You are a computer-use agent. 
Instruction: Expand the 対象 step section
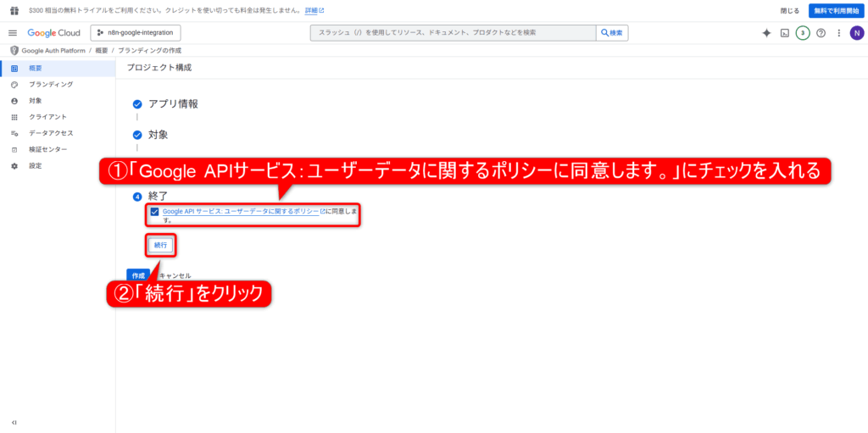(159, 135)
